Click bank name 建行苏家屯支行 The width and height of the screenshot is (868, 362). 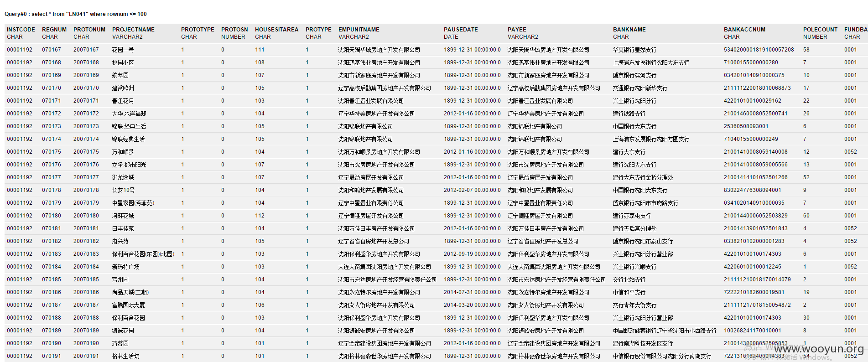point(632,216)
